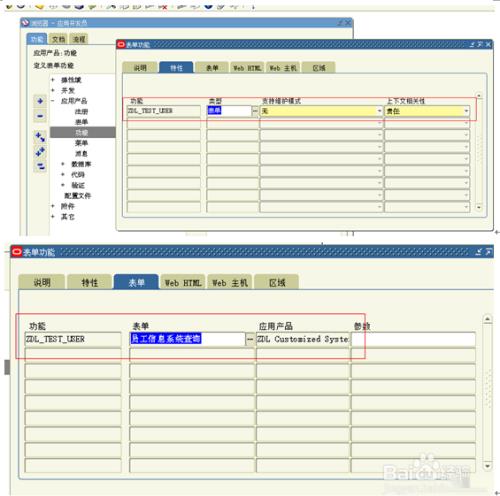Click scroll down arrow in lower 表单功能 window
Screen dimensions: 500x496
pyautogui.click(x=487, y=466)
